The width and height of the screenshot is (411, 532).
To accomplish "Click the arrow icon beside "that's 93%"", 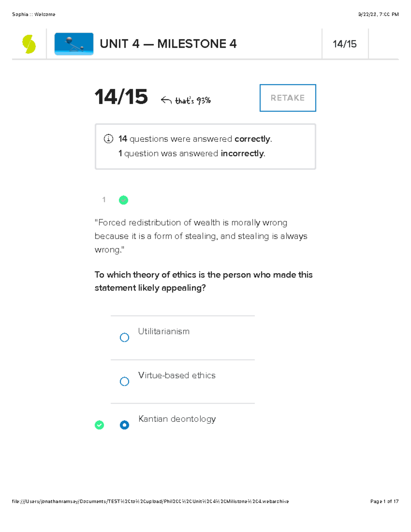I will 166,100.
